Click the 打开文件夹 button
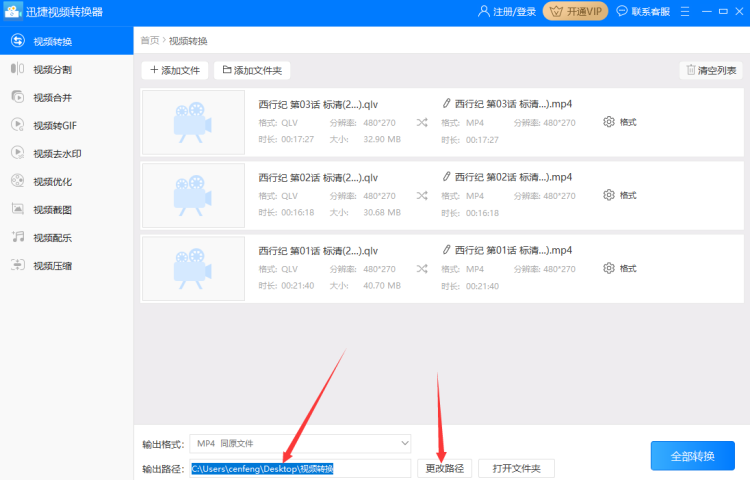The image size is (750, 480). coord(517,469)
